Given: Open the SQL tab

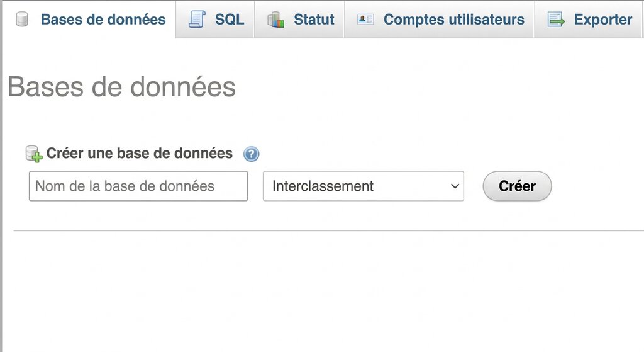Looking at the screenshot, I should 230,20.
